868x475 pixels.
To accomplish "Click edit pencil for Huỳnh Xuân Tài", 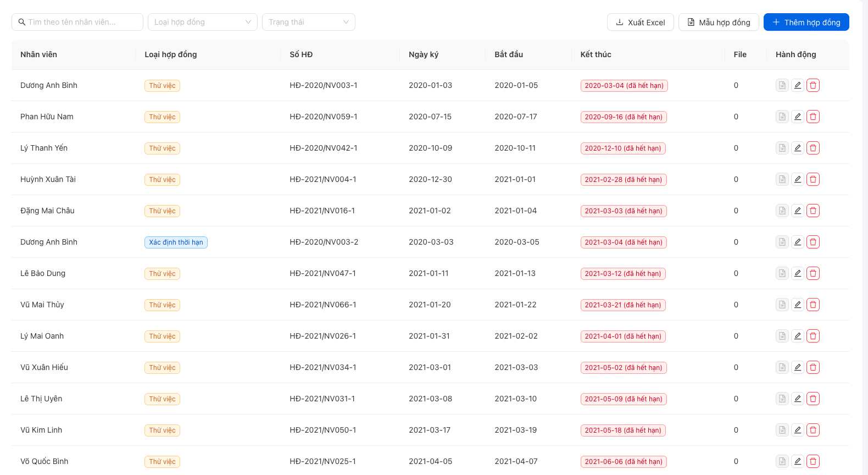I will (798, 179).
